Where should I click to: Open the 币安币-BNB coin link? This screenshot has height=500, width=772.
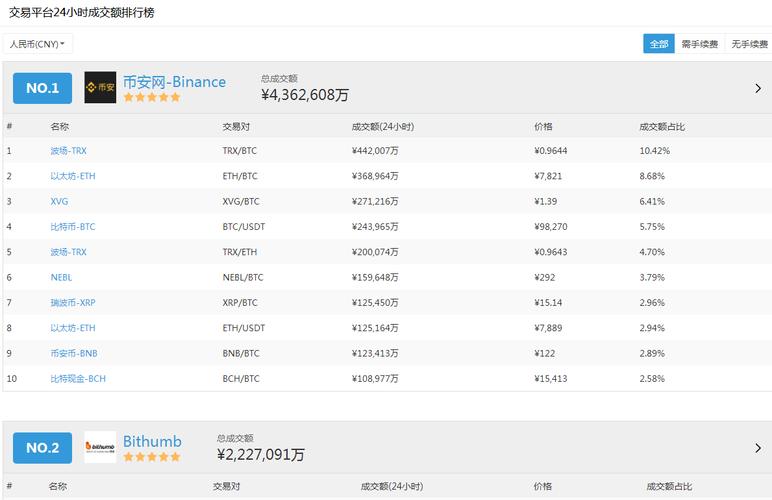pos(73,353)
